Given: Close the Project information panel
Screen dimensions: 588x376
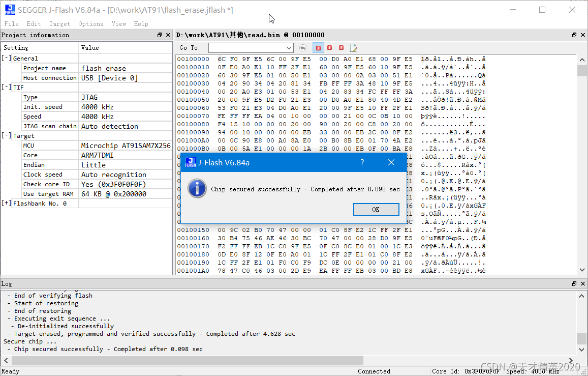Looking at the screenshot, I should pos(168,35).
